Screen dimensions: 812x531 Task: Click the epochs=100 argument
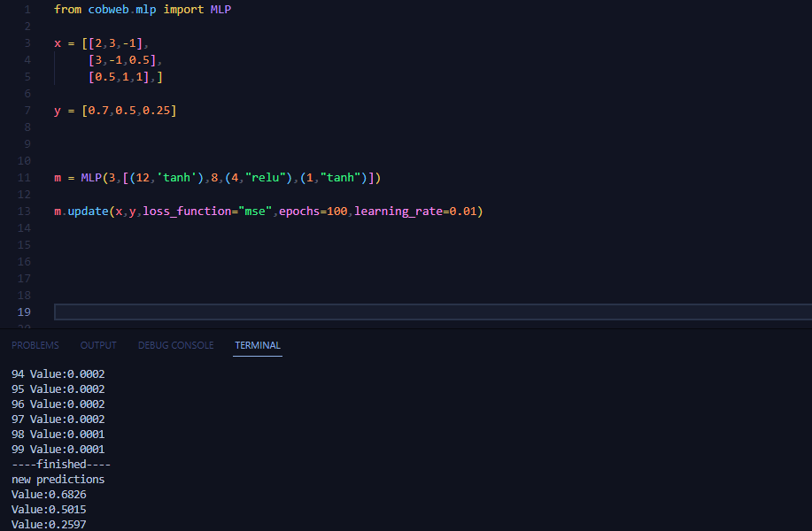pyautogui.click(x=313, y=212)
